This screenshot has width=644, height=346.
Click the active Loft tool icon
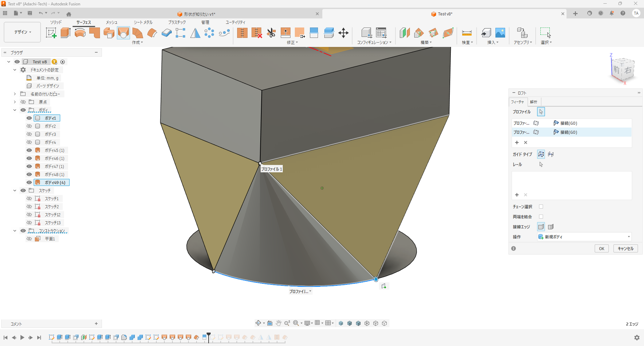pos(123,33)
